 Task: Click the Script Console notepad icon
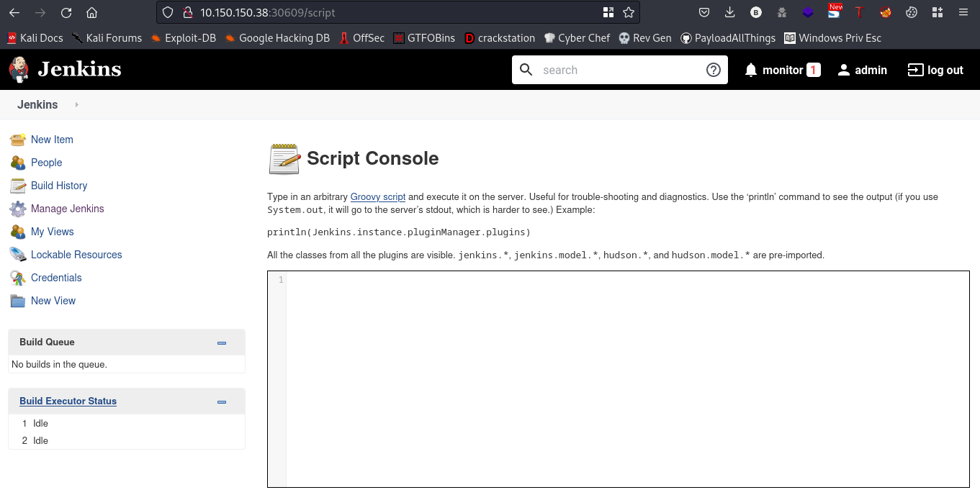284,159
